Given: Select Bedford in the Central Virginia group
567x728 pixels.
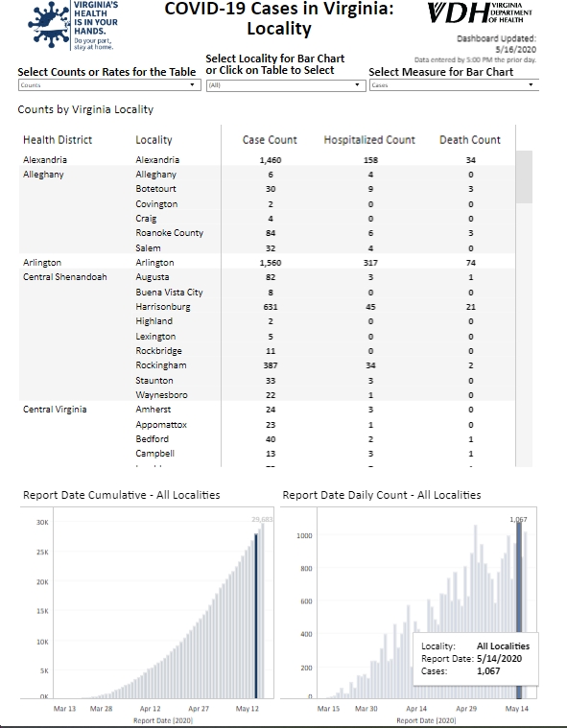Looking at the screenshot, I should pos(152,438).
